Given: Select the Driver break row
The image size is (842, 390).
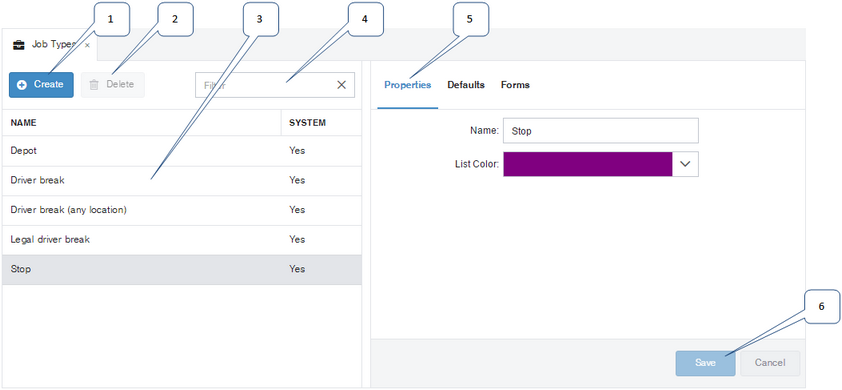Looking at the screenshot, I should click(182, 180).
